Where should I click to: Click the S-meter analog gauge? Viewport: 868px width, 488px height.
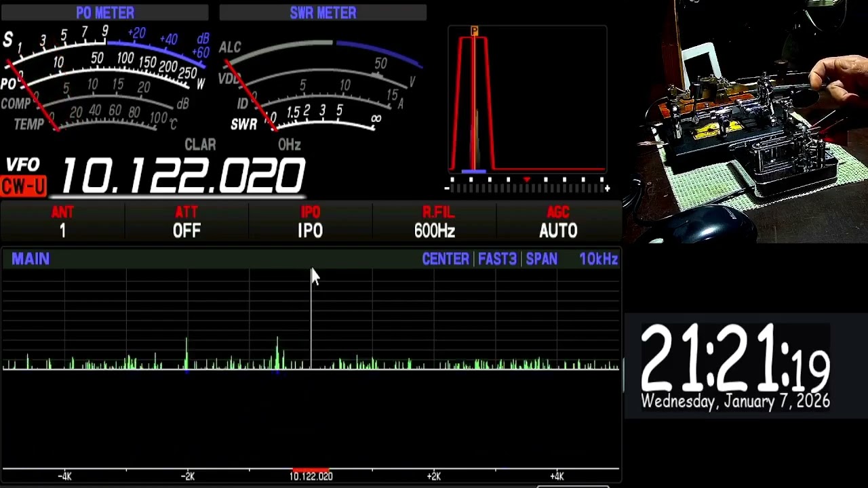pos(105,51)
